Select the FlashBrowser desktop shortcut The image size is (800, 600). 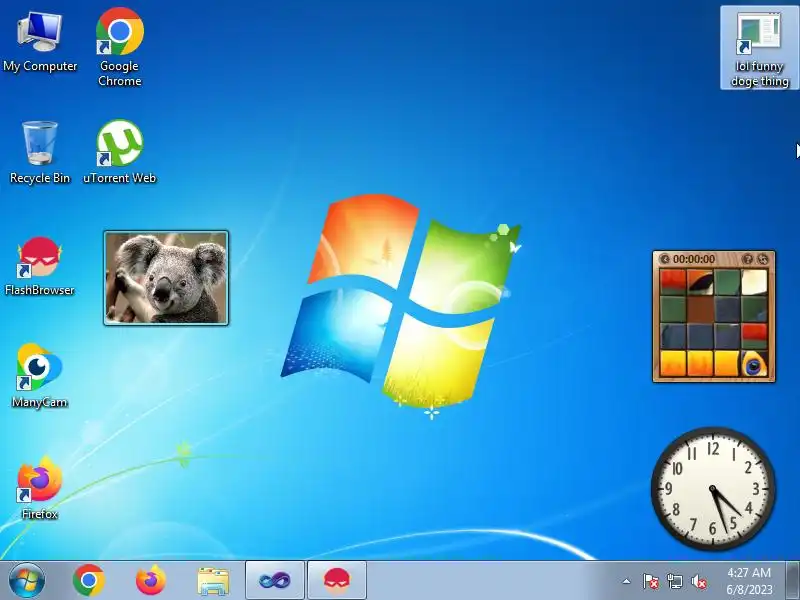(40, 266)
